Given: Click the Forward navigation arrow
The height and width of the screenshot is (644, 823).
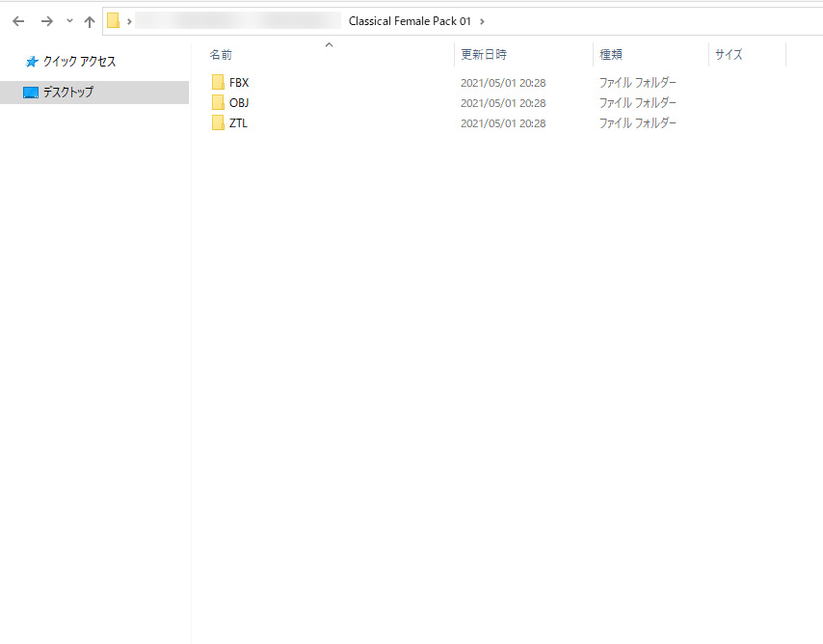Looking at the screenshot, I should pyautogui.click(x=46, y=21).
